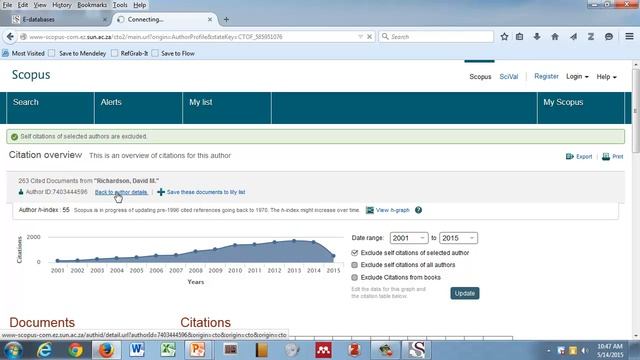Image resolution: width=640 pixels, height=360 pixels.
Task: Click the Register link
Action: pyautogui.click(x=546, y=76)
